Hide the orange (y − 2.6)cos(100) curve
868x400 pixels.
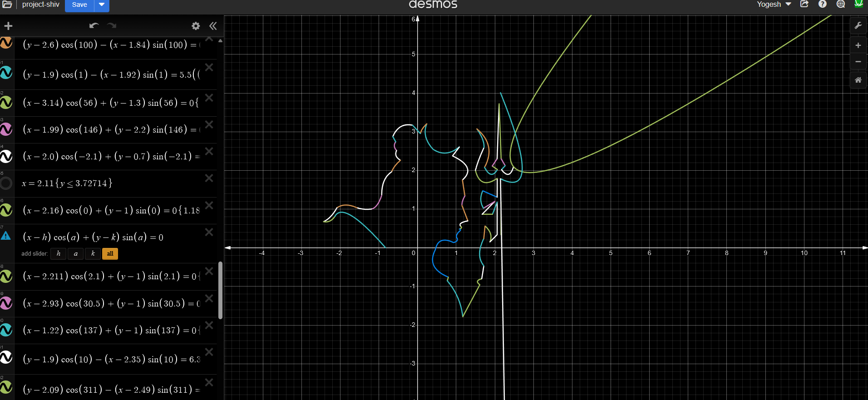point(6,44)
